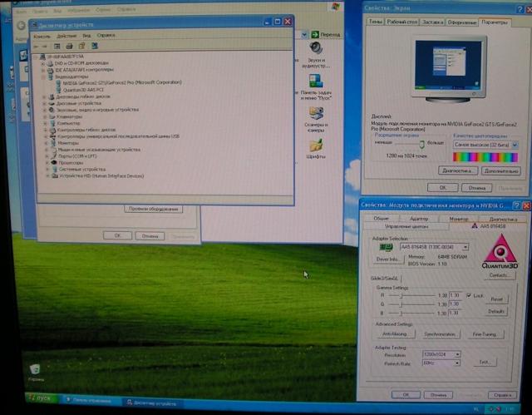Screen dimensions: 532x415
Task: Click the R gamma value input field
Action: pos(456,295)
